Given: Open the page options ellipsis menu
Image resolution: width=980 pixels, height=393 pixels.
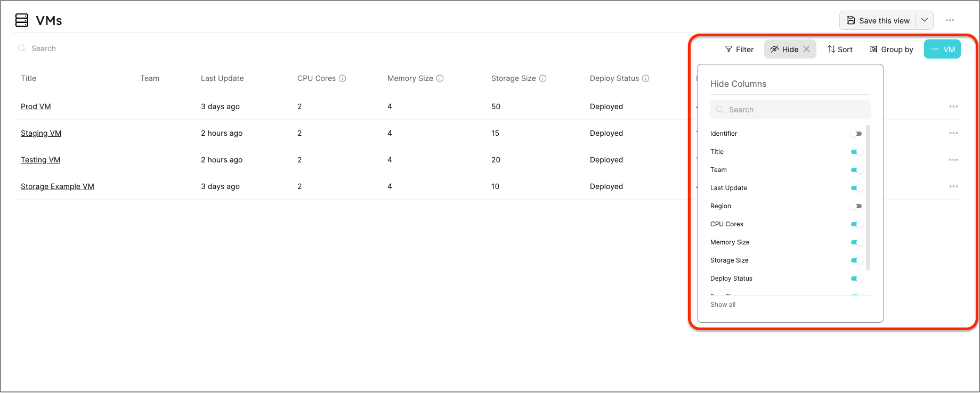Looking at the screenshot, I should [950, 20].
